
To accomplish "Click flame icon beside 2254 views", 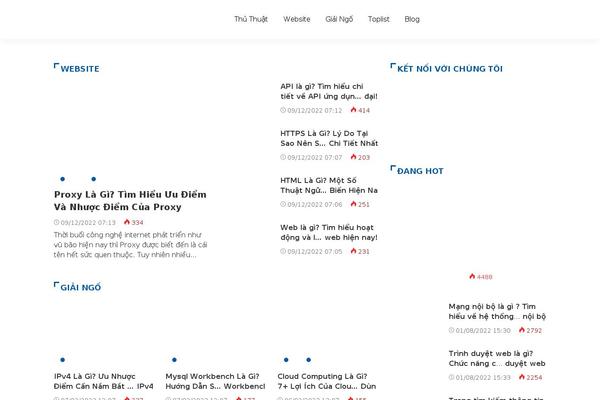I will pyautogui.click(x=522, y=377).
